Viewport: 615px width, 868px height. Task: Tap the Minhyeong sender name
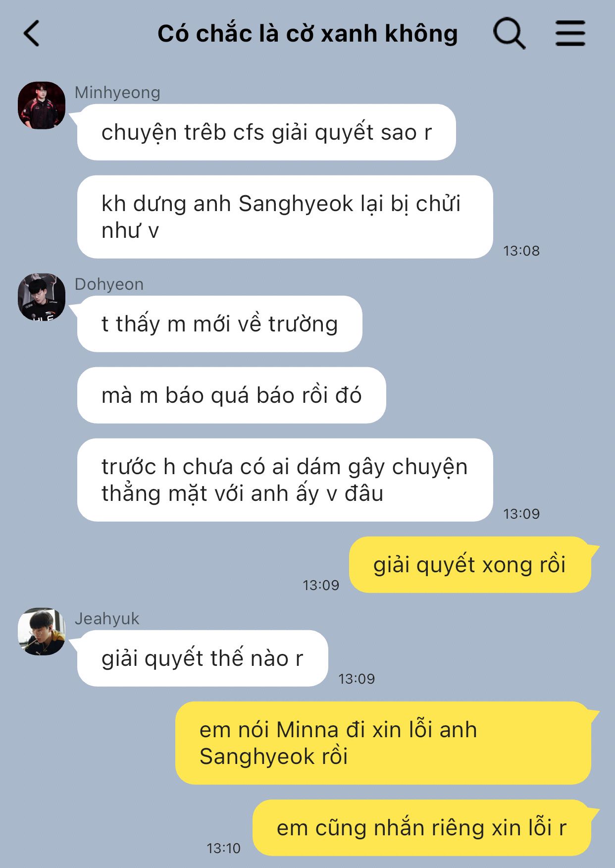117,93
